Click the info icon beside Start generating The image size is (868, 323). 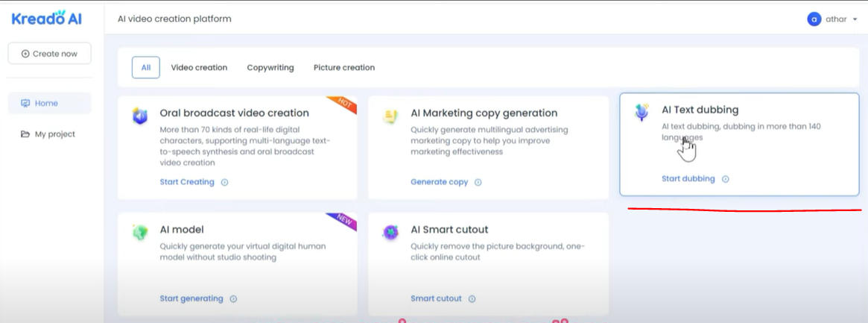click(x=233, y=299)
